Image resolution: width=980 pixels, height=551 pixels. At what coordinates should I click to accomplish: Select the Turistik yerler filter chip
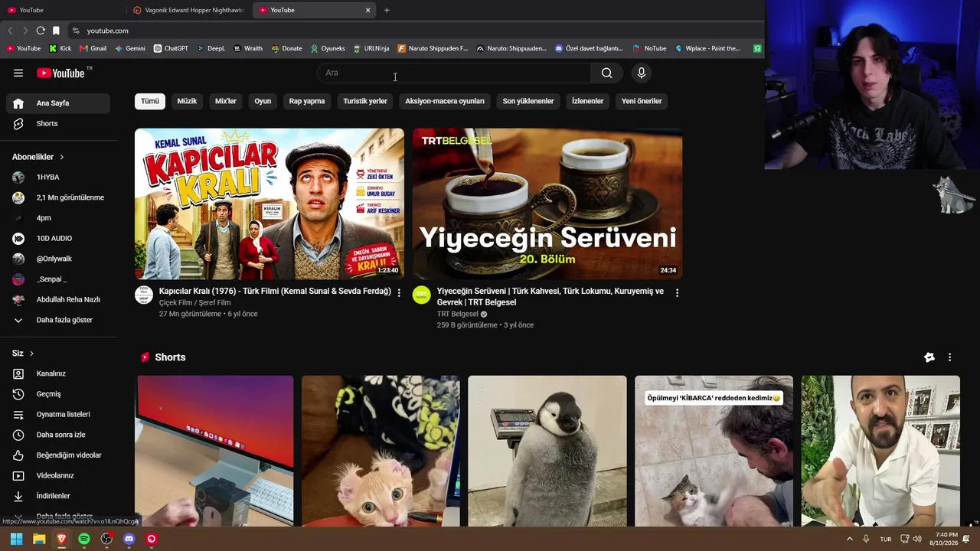pos(365,101)
